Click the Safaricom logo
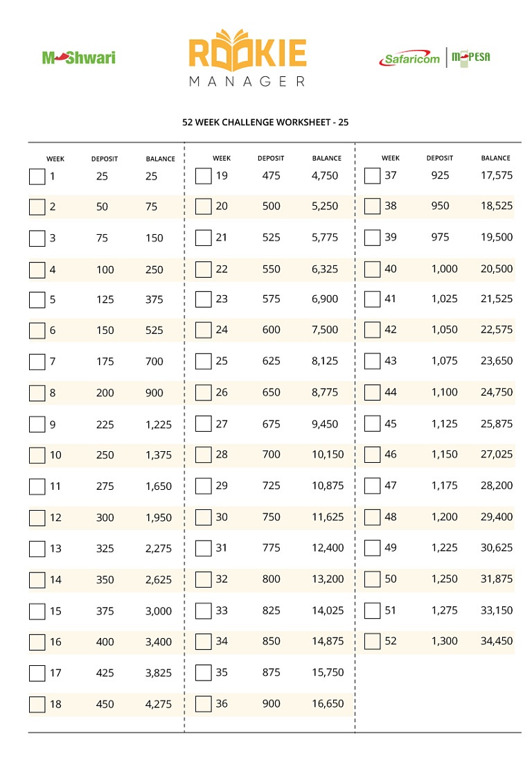 point(409,58)
